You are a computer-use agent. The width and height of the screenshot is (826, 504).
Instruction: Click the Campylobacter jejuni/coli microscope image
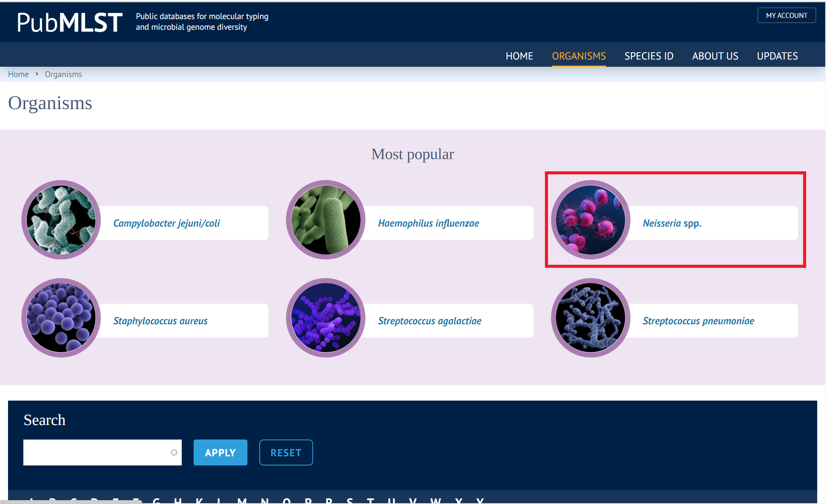(x=61, y=220)
